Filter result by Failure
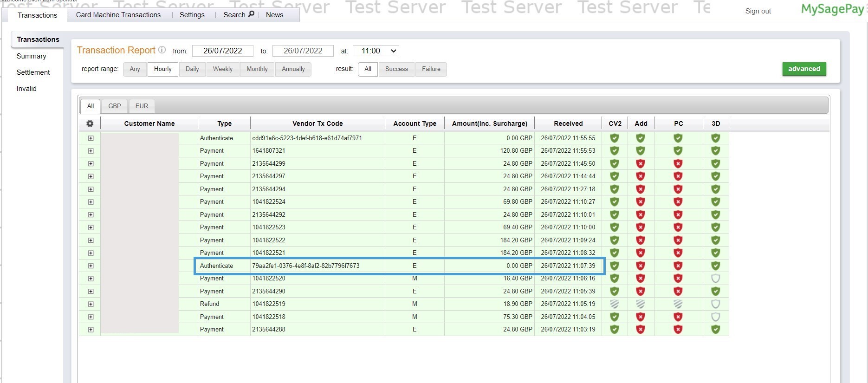 point(431,69)
